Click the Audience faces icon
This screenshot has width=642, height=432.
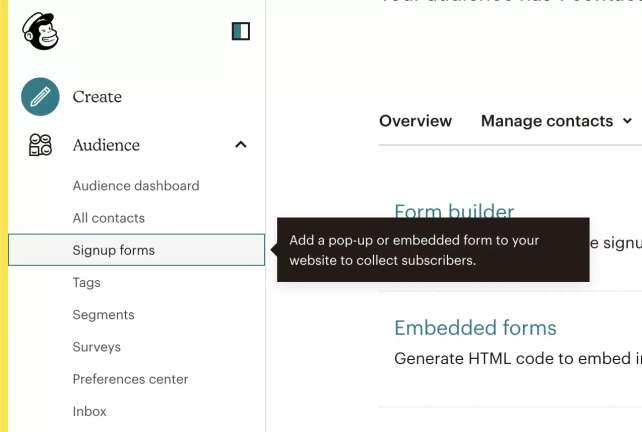pos(40,145)
